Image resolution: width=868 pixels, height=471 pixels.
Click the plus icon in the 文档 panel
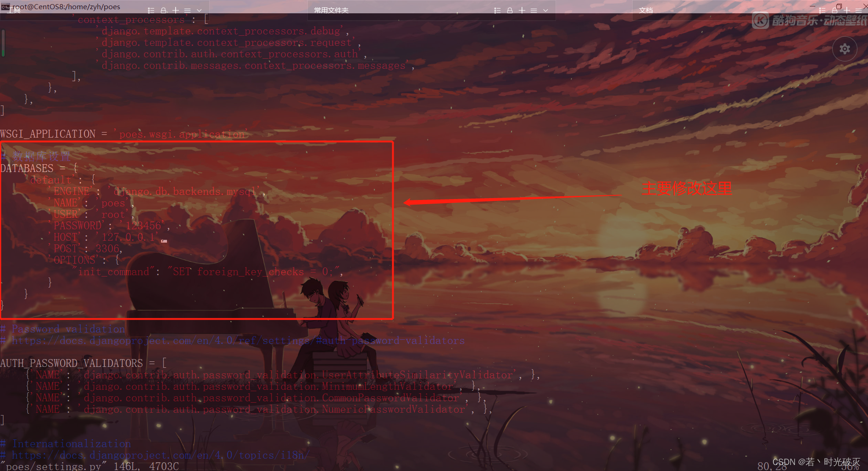[x=847, y=10]
